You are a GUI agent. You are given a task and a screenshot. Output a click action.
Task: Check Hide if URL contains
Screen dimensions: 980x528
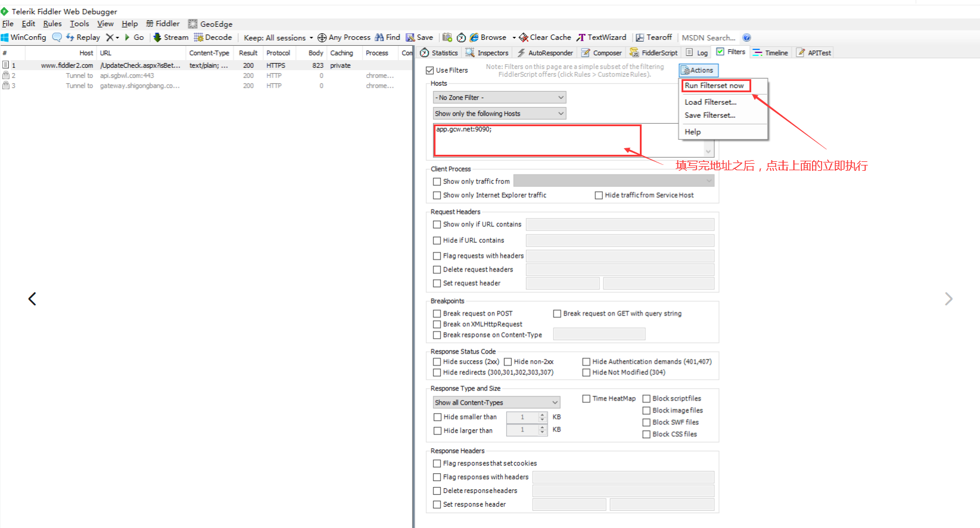click(437, 240)
